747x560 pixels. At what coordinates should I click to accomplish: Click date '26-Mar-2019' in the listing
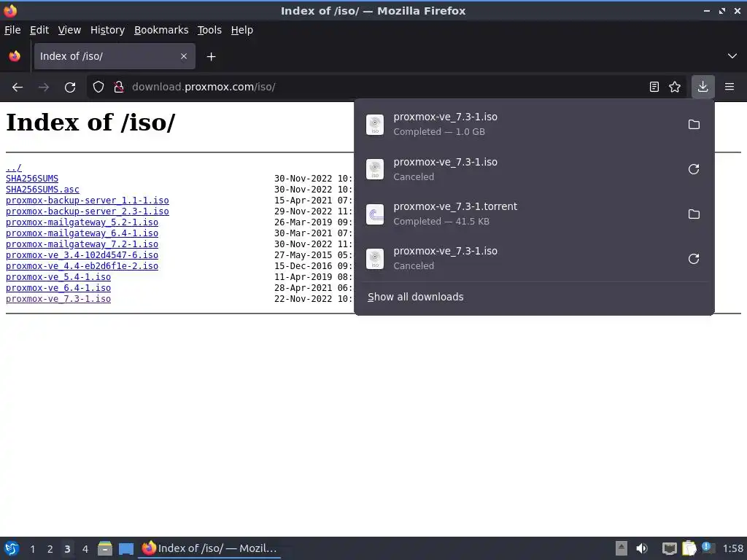click(303, 222)
